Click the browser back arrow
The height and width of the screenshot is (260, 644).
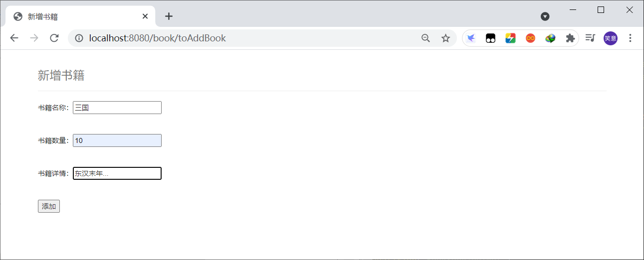(x=14, y=38)
